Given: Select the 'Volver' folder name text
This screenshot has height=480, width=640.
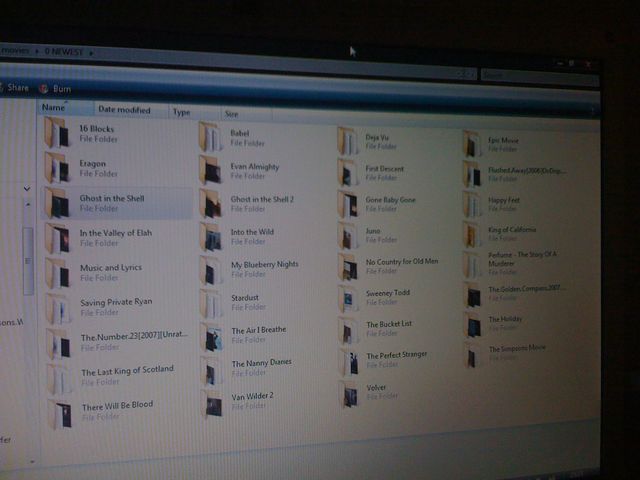Looking at the screenshot, I should coord(376,387).
